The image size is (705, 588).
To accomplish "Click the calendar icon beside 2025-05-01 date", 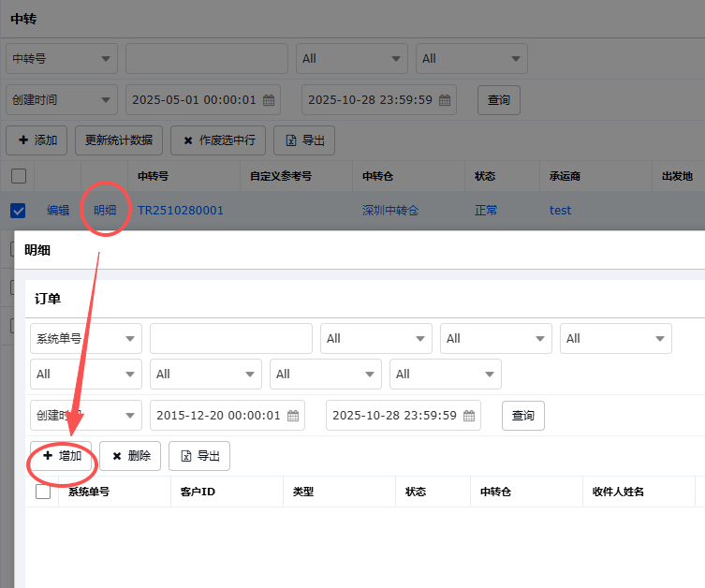I will 269,100.
